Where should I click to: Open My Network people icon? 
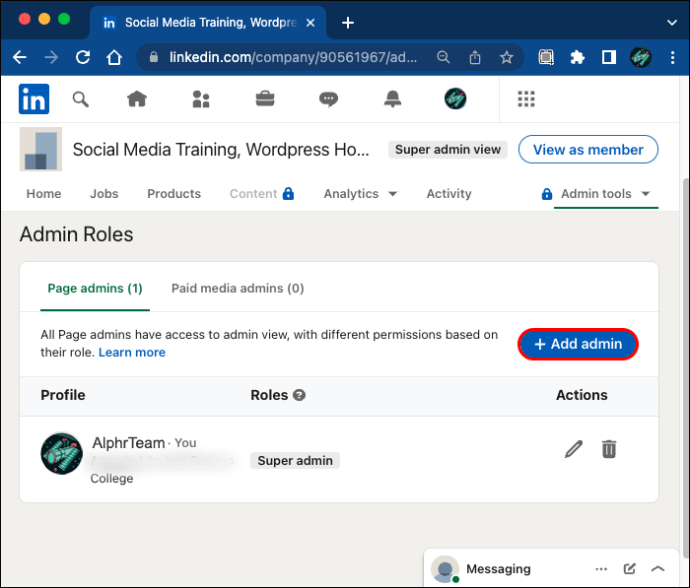201,99
